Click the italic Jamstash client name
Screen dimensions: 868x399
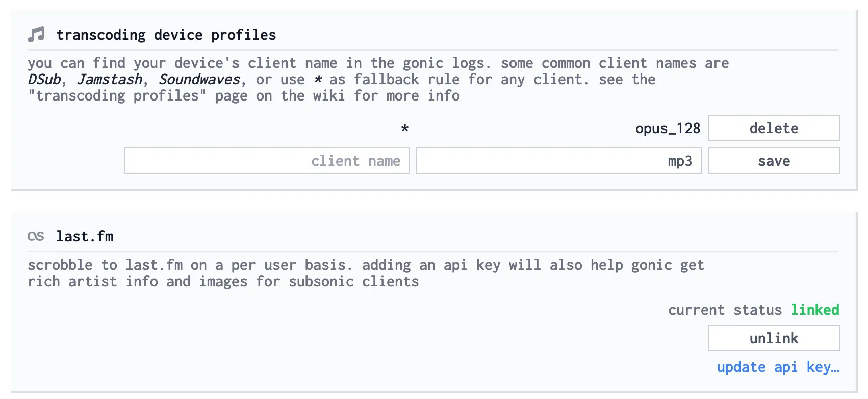click(110, 80)
